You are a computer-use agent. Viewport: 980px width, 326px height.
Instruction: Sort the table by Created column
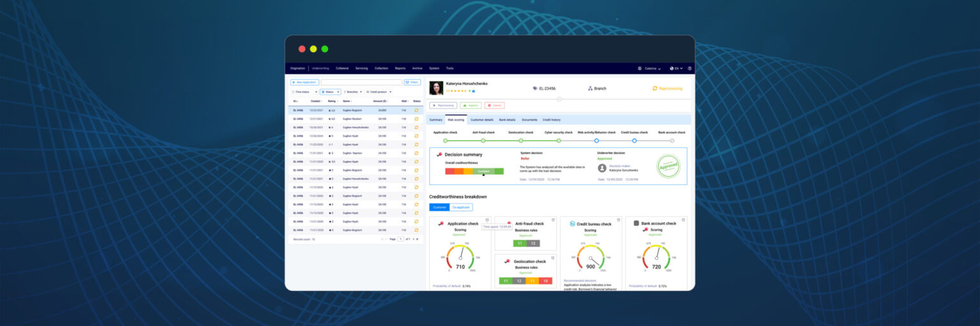tap(316, 101)
